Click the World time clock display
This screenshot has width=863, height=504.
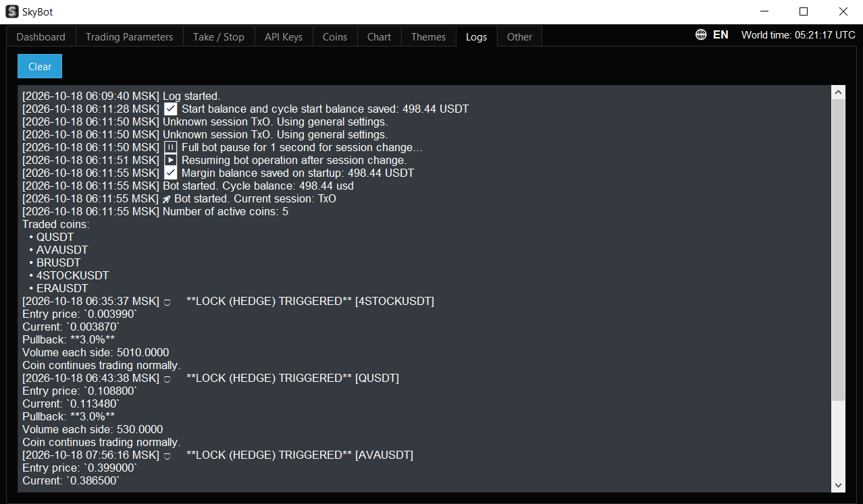pyautogui.click(x=798, y=35)
